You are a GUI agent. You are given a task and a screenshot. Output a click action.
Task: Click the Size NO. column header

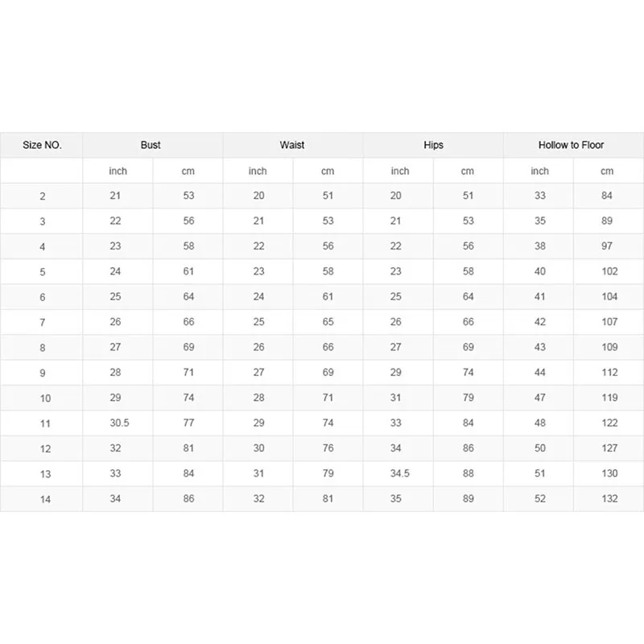pos(42,146)
